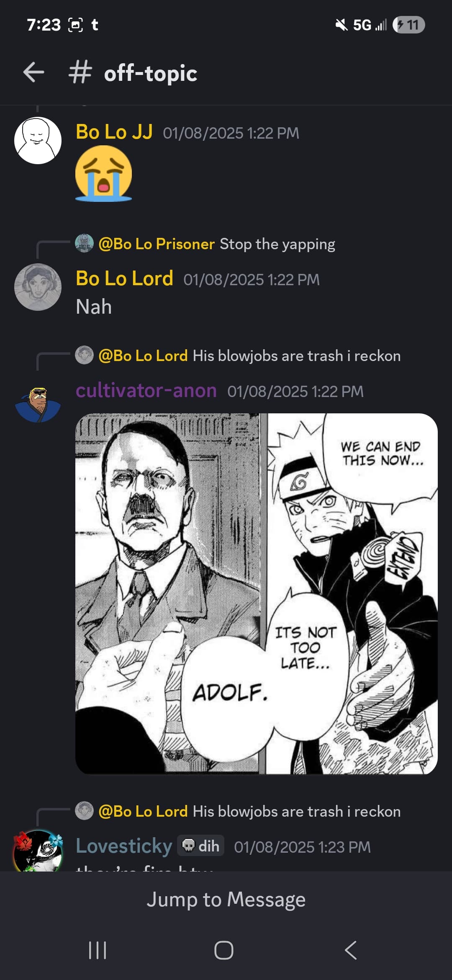Tap the off-topic channel title
The width and height of the screenshot is (452, 980).
(151, 73)
